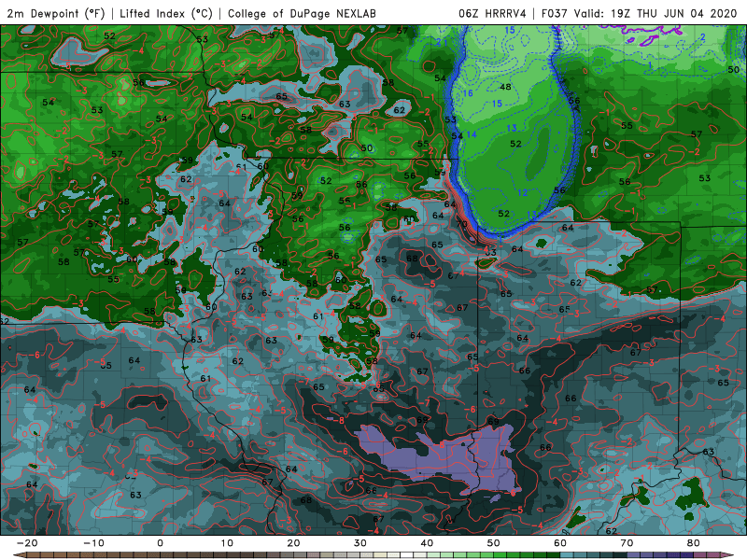Screen dimensions: 747x560
Task: Click the "F037 Valid: 19Z THU JUN 04 2020" text
Action: [639, 13]
